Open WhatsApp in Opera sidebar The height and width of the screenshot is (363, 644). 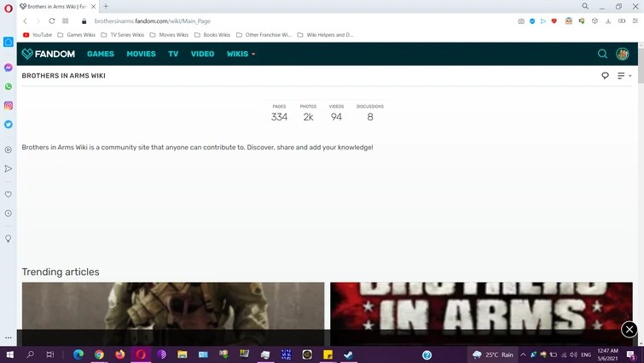click(9, 86)
